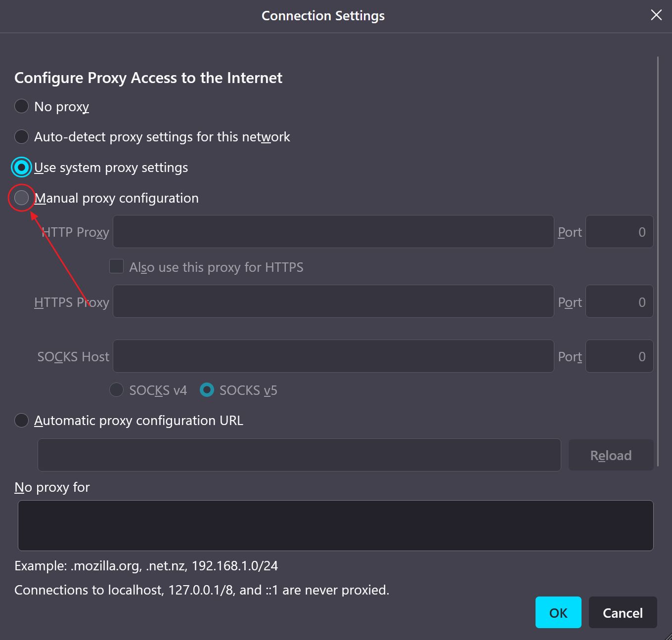Confirm settings with OK
The height and width of the screenshot is (640, 672).
(558, 612)
